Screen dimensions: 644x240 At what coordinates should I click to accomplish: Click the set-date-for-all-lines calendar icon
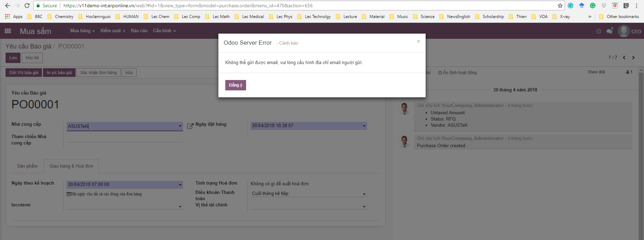click(68, 194)
